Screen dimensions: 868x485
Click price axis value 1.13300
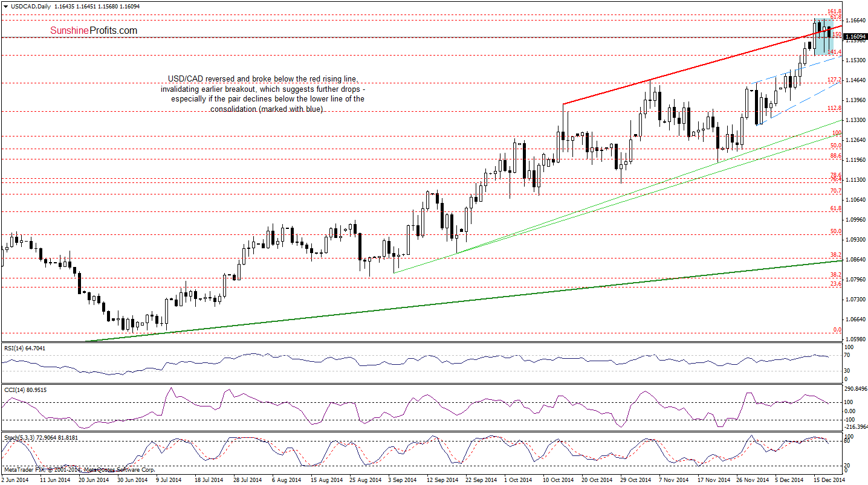tap(855, 120)
